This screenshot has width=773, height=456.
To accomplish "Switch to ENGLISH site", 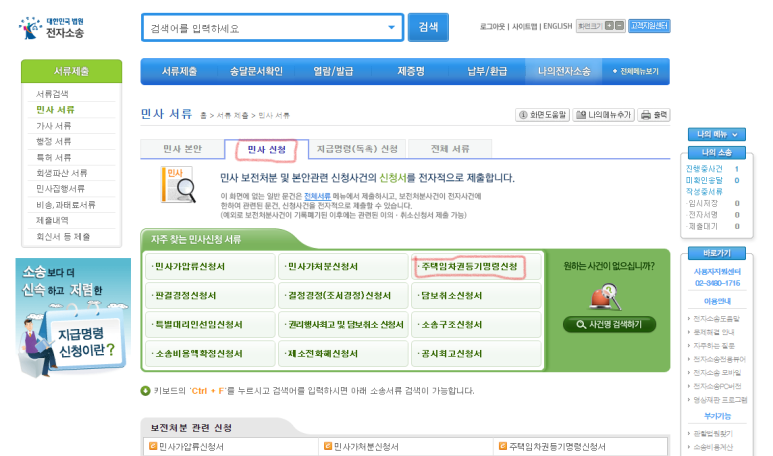I will pyautogui.click(x=558, y=26).
